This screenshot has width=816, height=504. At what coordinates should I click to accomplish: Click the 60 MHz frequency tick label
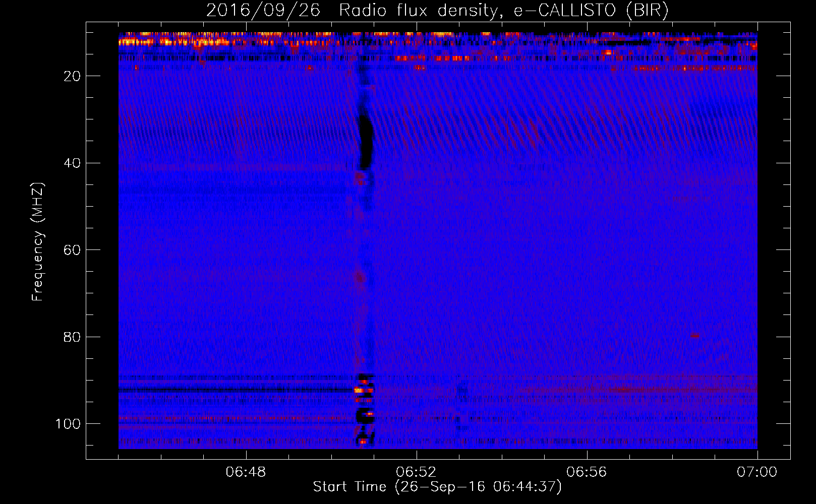73,250
